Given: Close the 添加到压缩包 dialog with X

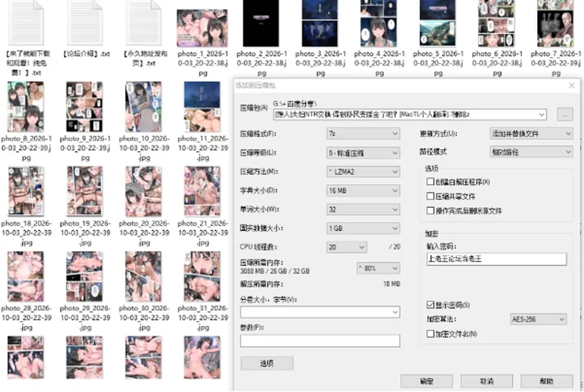Looking at the screenshot, I should tap(572, 86).
